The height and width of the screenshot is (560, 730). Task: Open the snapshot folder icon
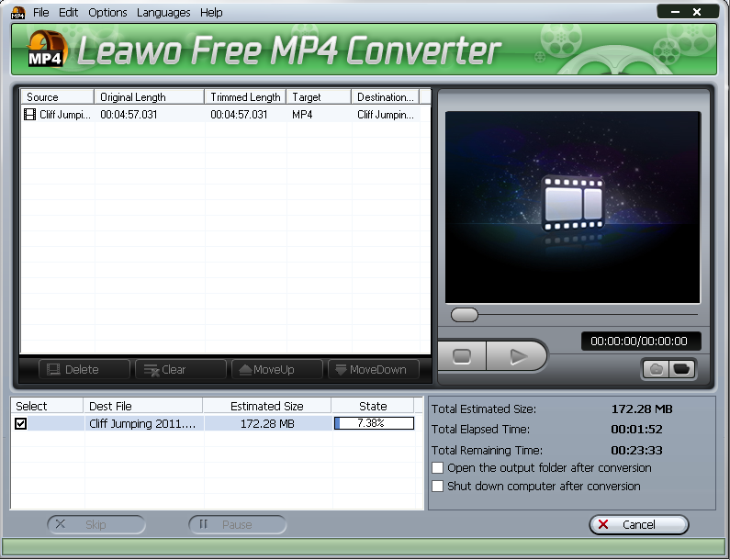pos(681,369)
